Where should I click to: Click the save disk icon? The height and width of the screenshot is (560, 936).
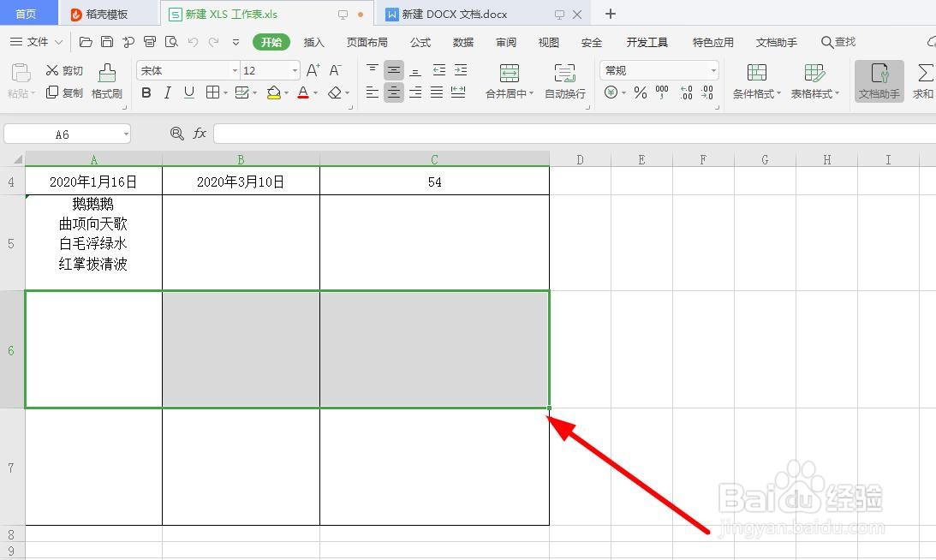(x=107, y=42)
